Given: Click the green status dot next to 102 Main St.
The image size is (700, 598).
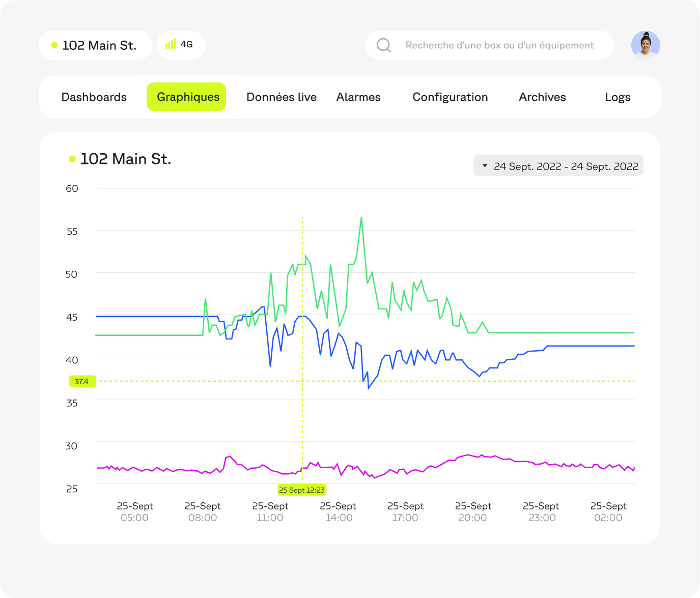Looking at the screenshot, I should (x=53, y=45).
